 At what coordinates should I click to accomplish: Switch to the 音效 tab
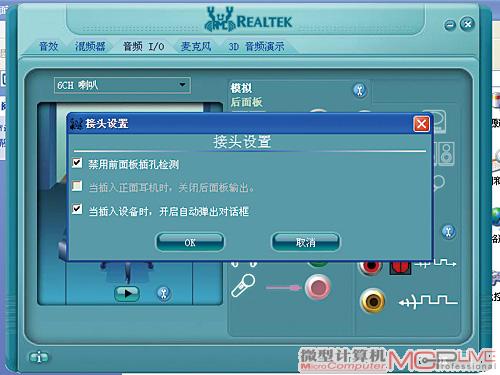49,46
